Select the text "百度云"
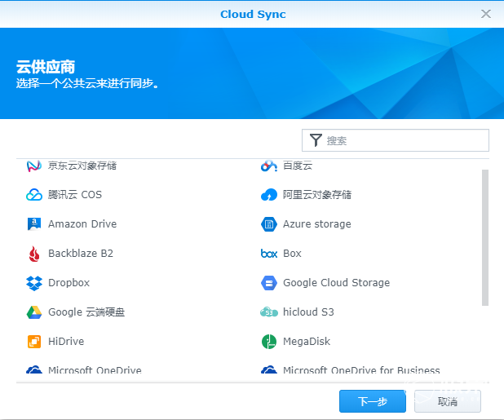This screenshot has height=420, width=504. [x=298, y=166]
